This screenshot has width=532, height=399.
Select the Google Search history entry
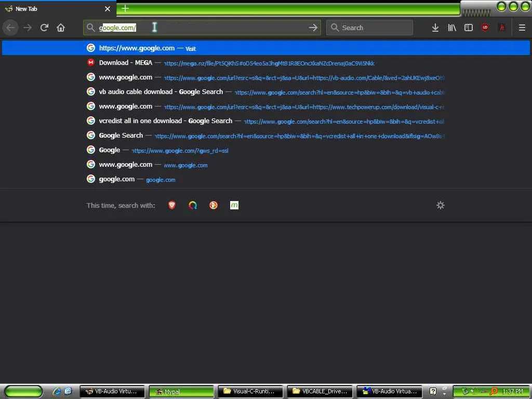coord(266,136)
